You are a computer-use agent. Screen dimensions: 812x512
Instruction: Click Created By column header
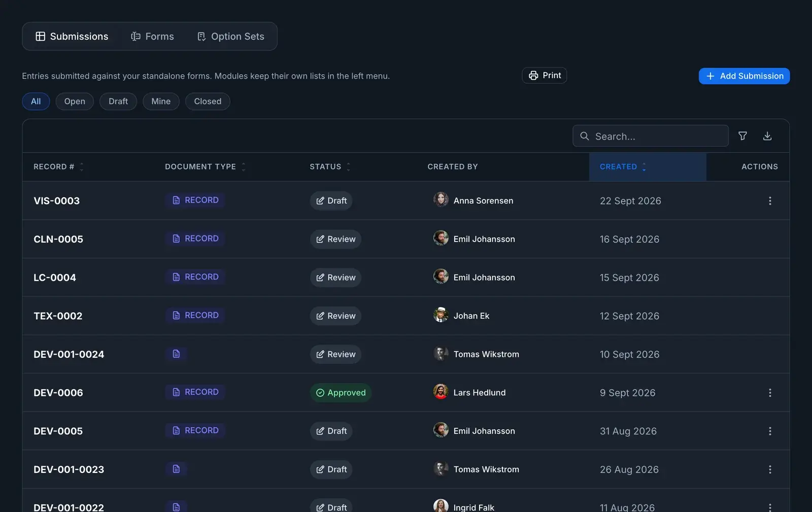pos(453,166)
